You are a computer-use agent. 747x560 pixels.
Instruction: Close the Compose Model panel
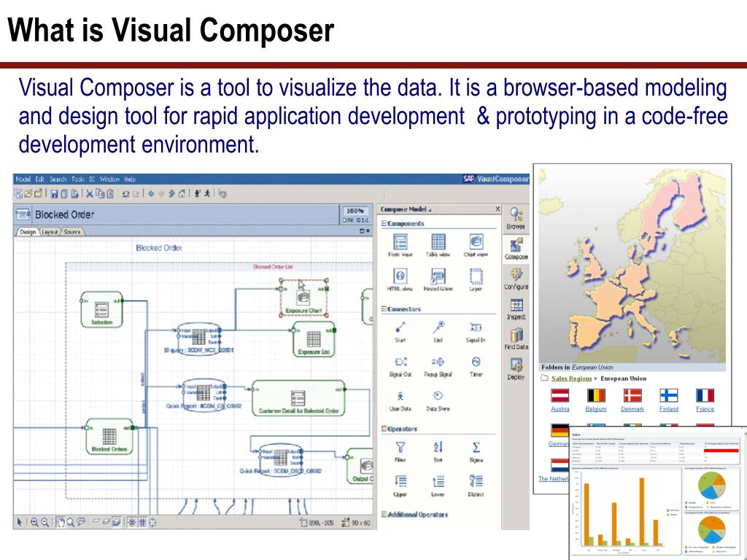click(498, 209)
